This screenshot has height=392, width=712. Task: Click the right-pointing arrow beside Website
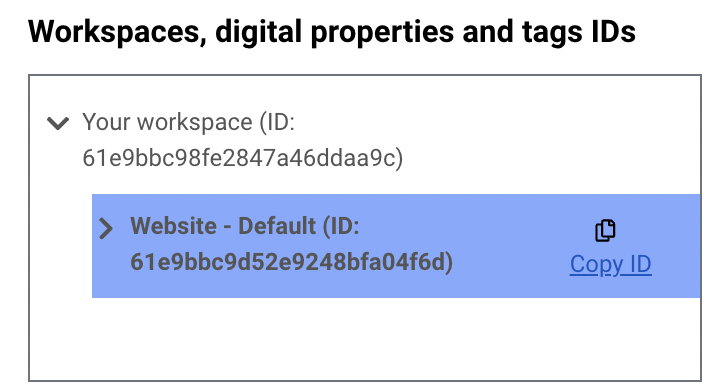[x=106, y=228]
